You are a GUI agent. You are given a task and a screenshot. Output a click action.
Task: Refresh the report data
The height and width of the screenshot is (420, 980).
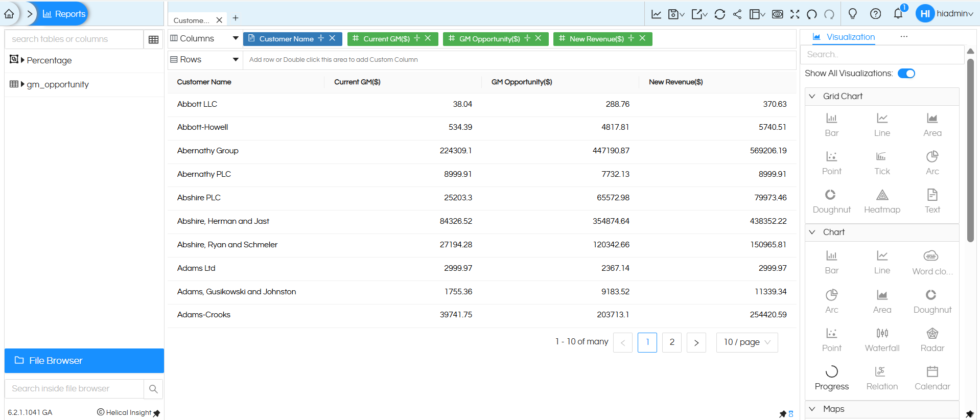pos(720,14)
